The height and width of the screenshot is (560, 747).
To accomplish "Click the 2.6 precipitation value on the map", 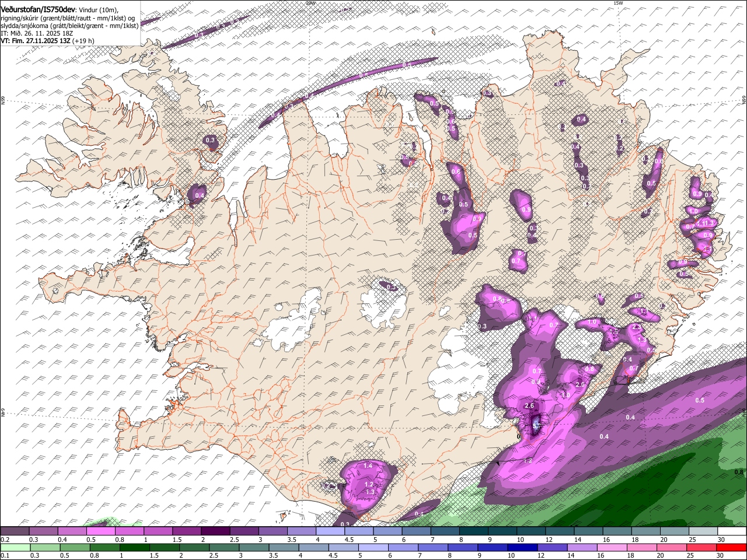I will (x=530, y=405).
